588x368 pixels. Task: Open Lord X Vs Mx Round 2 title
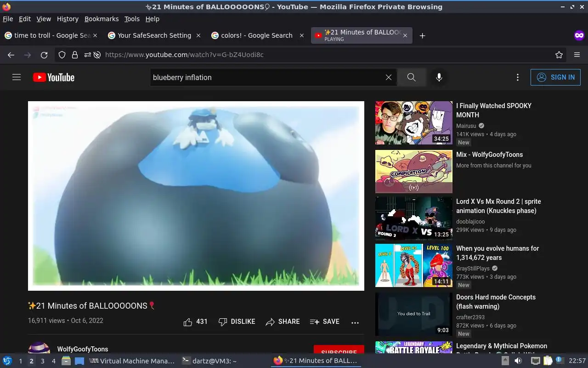coord(498,206)
